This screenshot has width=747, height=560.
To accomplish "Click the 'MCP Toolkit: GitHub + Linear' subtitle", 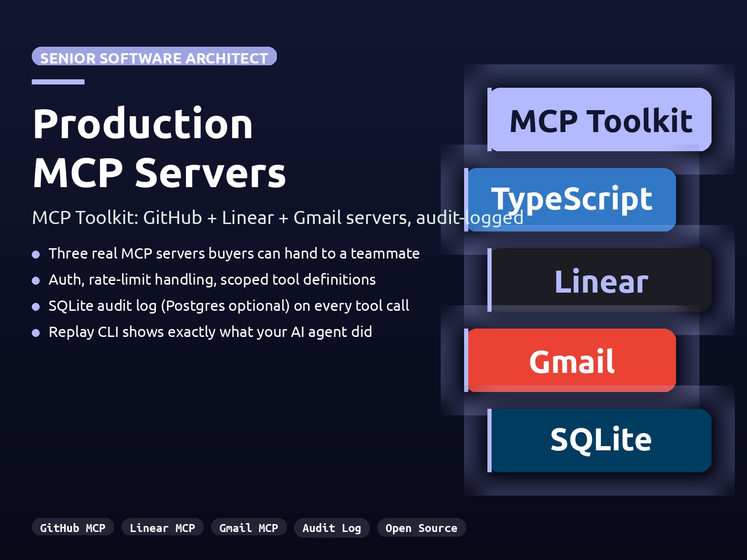I will pos(278,217).
